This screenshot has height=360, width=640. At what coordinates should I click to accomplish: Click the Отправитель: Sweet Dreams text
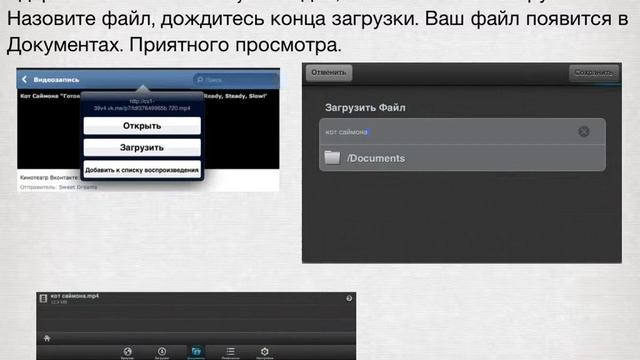pos(58,187)
